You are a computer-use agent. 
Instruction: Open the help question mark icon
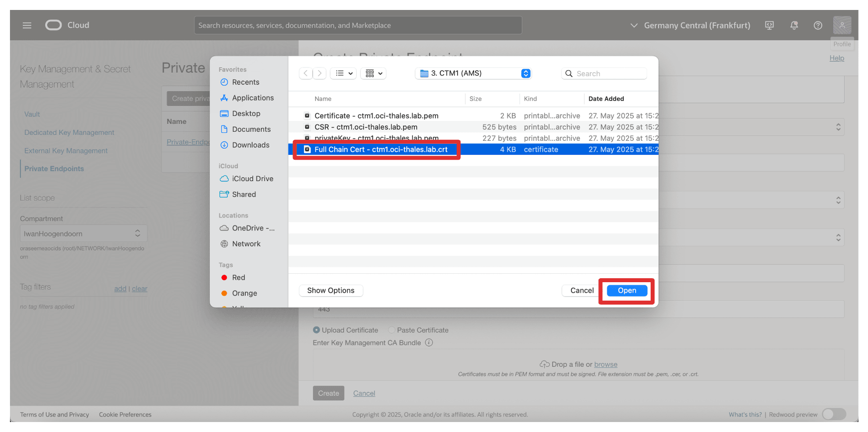tap(818, 25)
